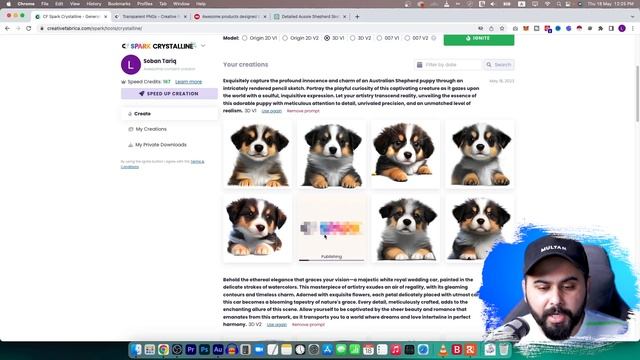640x360 pixels.
Task: Click Remove prompt under wedding car prompt
Action: 308,324
